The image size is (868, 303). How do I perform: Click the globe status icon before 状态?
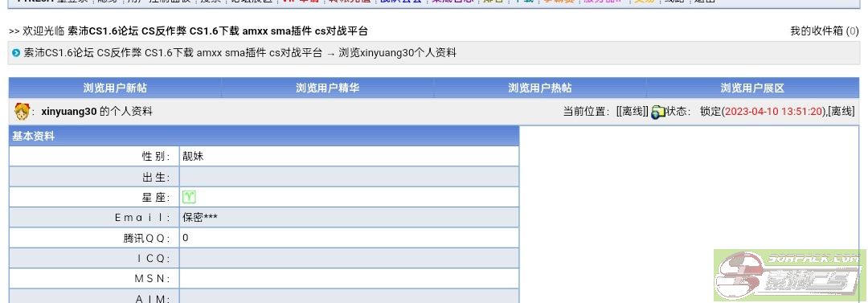pyautogui.click(x=657, y=112)
